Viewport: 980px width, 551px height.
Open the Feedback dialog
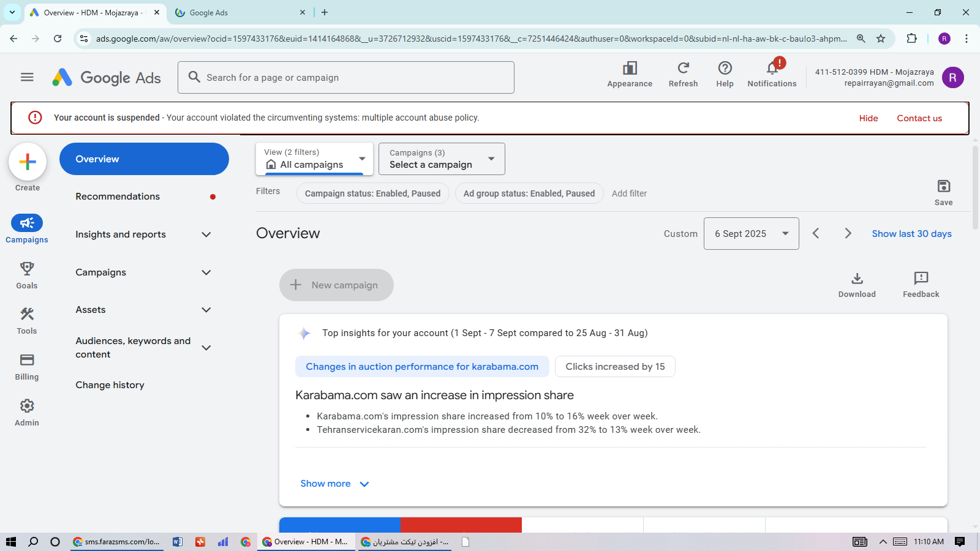click(921, 285)
